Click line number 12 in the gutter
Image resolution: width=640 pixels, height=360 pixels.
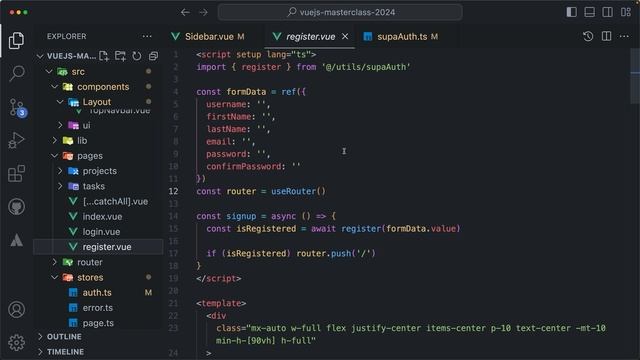(x=173, y=191)
